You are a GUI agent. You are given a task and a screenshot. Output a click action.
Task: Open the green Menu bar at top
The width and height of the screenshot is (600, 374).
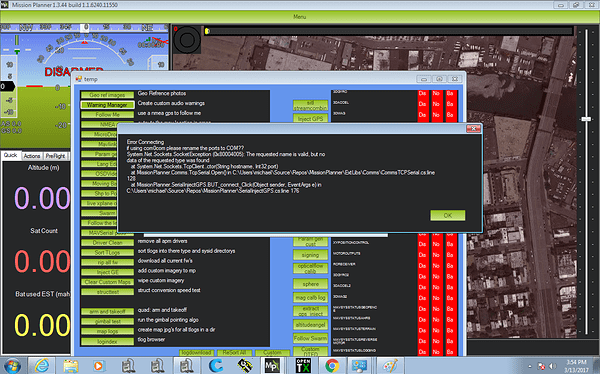point(300,17)
